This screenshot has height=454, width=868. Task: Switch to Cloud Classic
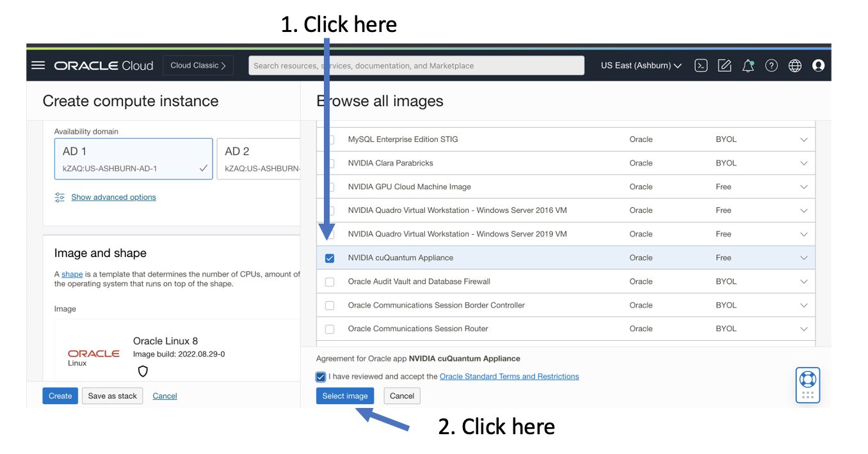point(198,65)
